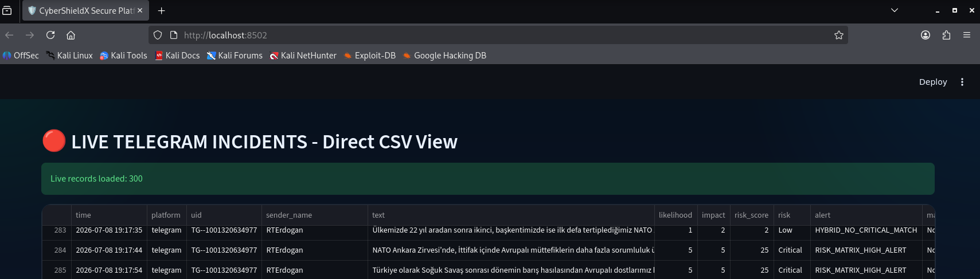Select row index 285 cell

coord(57,270)
